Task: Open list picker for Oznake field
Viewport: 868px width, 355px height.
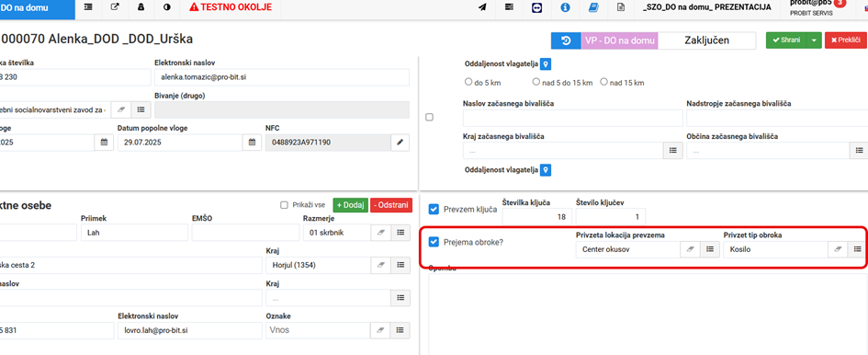Action: click(400, 330)
